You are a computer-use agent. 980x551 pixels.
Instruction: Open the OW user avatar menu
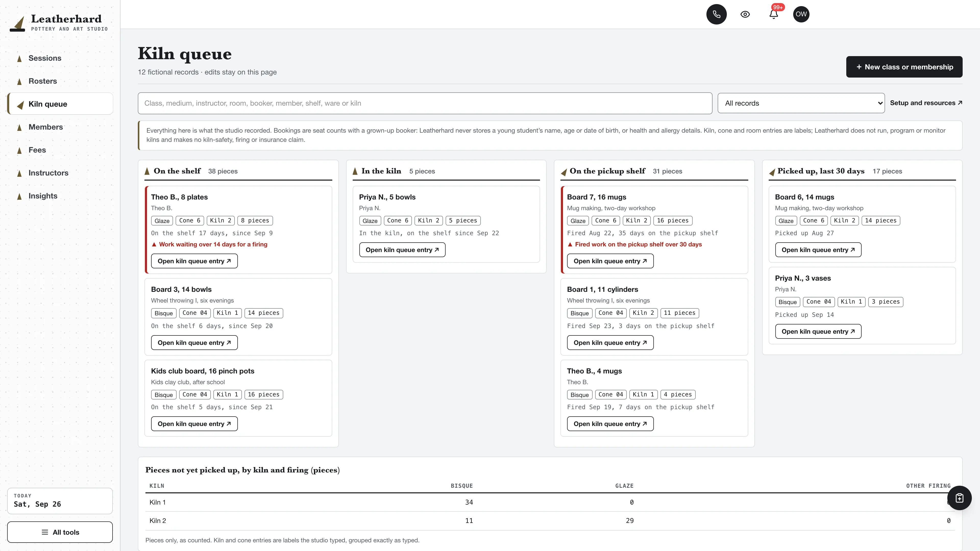point(801,15)
